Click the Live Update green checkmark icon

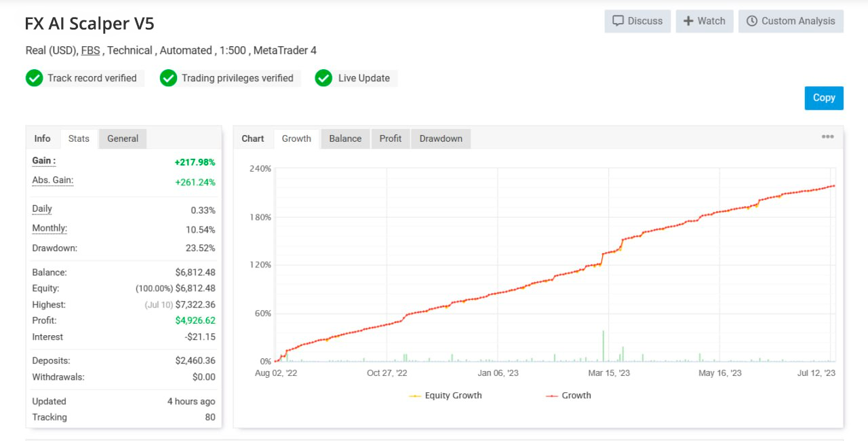tap(323, 78)
